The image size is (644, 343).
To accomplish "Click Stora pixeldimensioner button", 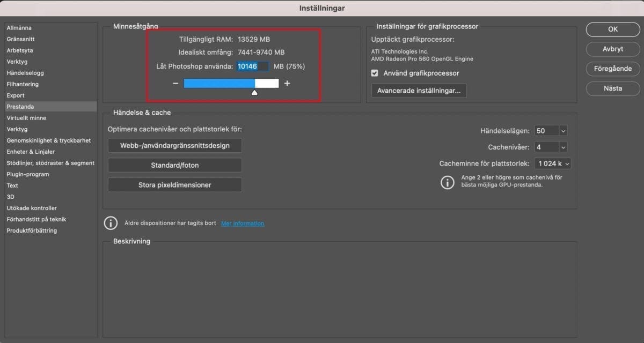I will (175, 185).
